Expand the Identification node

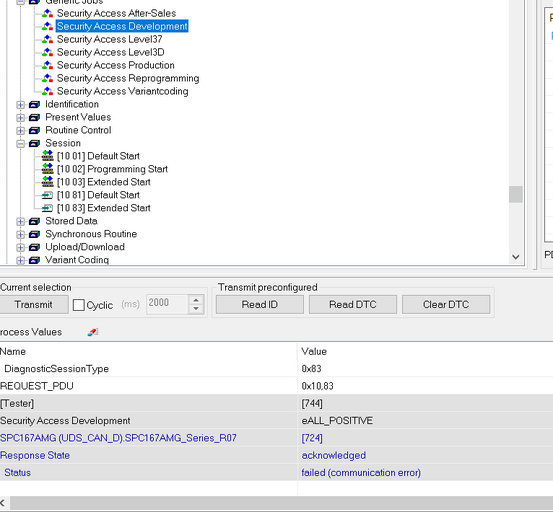[x=20, y=105]
